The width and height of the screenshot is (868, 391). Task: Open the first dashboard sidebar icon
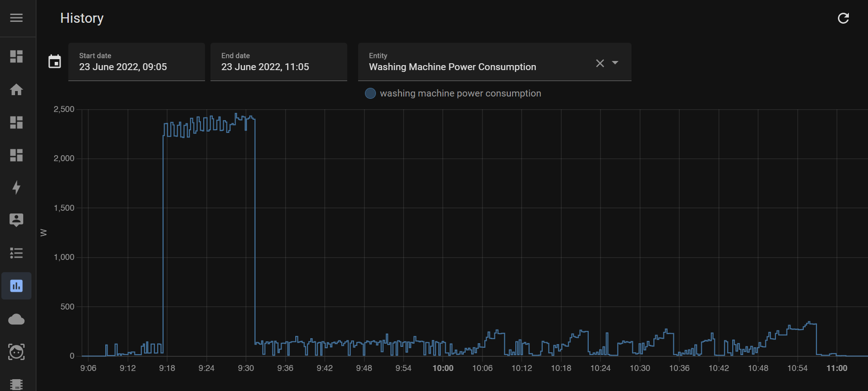click(16, 56)
